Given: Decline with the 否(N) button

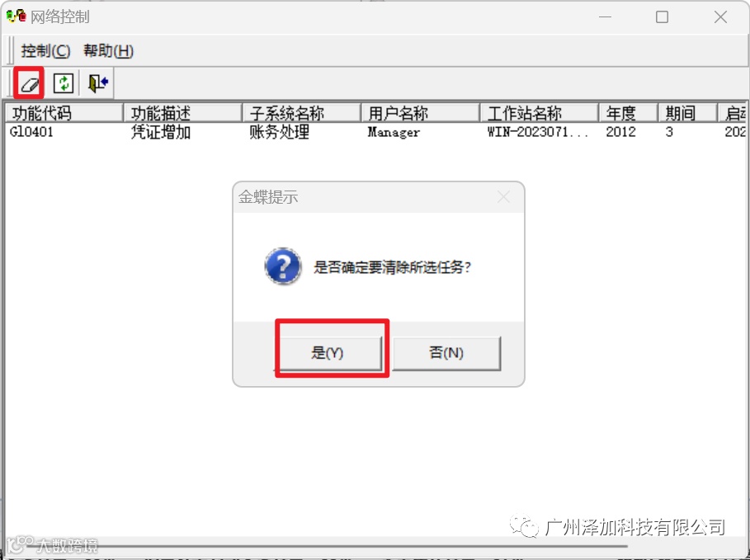Looking at the screenshot, I should point(446,354).
